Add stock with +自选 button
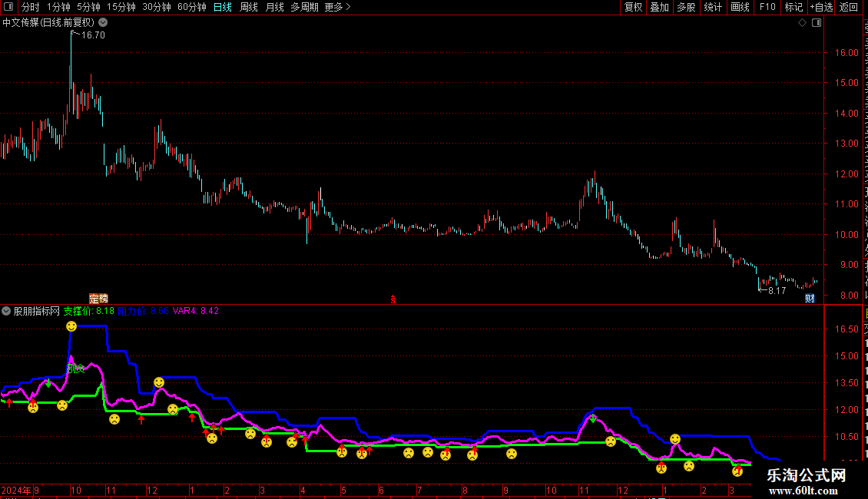 (x=821, y=7)
